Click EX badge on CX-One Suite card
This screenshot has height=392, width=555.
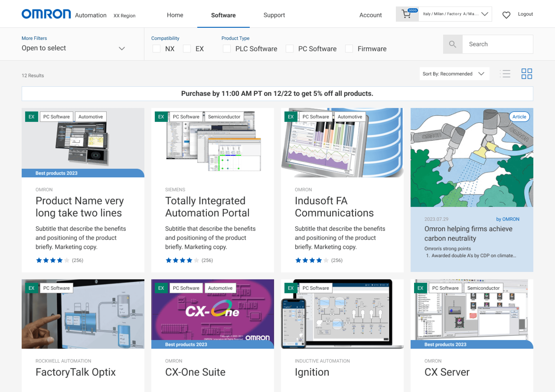pos(161,288)
